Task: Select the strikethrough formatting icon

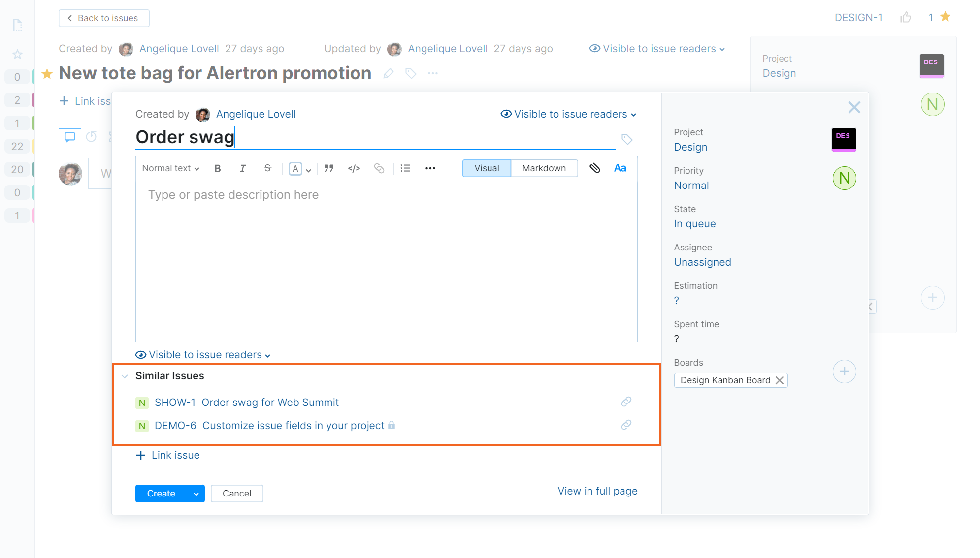Action: click(x=267, y=168)
